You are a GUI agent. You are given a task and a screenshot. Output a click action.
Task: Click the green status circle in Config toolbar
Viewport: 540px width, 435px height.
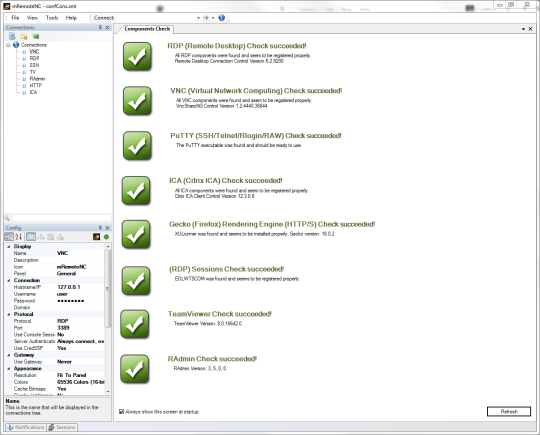(106, 237)
